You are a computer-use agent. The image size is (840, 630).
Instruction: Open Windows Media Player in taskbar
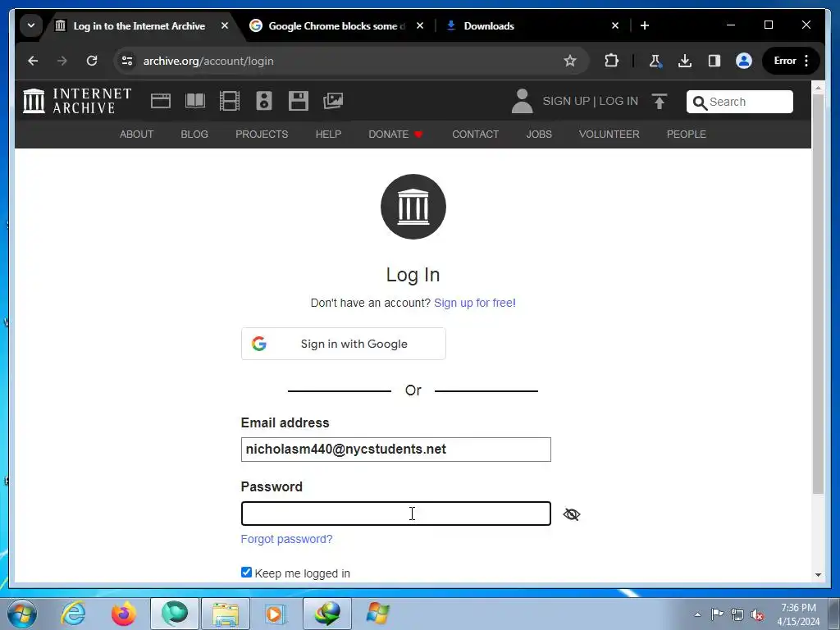tap(276, 614)
